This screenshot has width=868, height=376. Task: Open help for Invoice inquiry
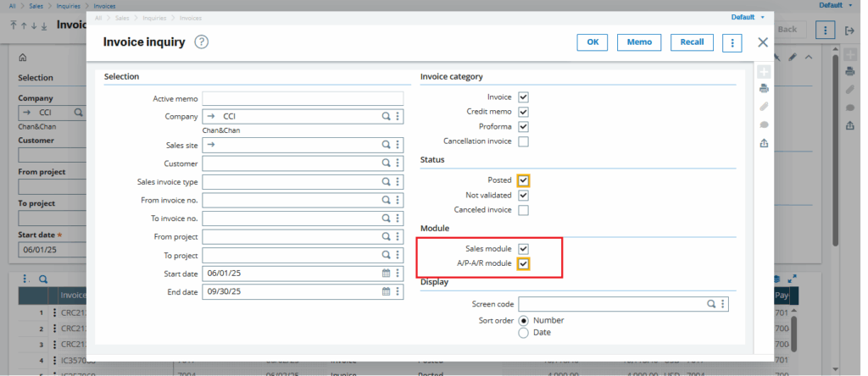(x=202, y=42)
